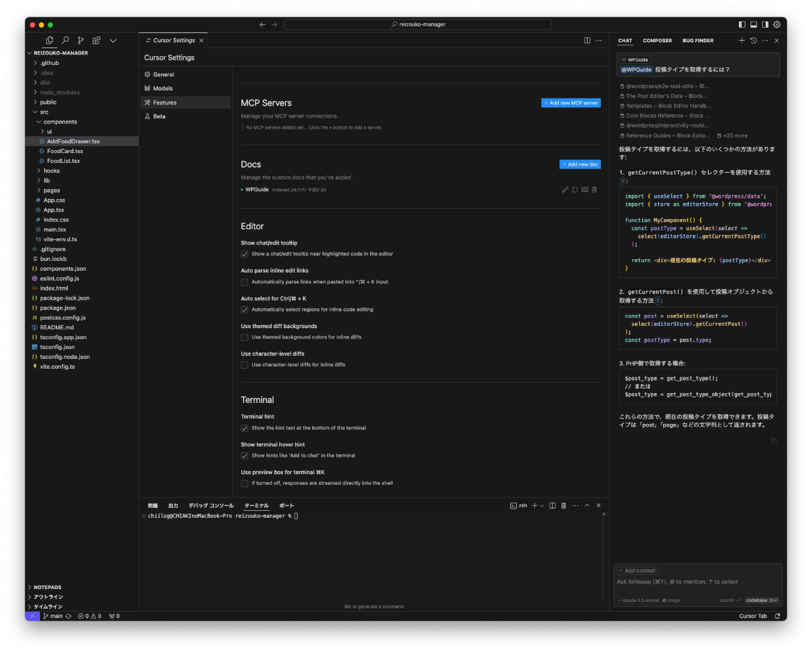Click Add context button in chat

[x=637, y=571]
